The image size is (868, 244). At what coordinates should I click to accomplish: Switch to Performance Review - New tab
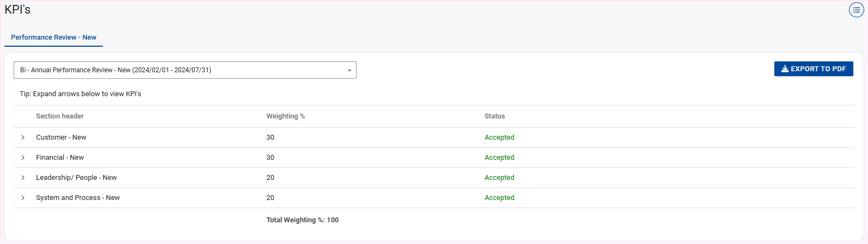[x=53, y=37]
